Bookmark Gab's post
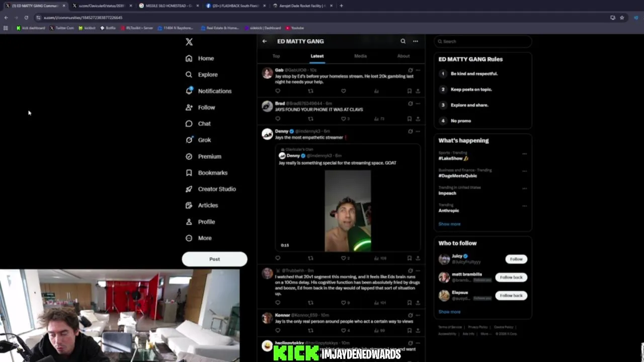The width and height of the screenshot is (644, 362). tap(409, 91)
